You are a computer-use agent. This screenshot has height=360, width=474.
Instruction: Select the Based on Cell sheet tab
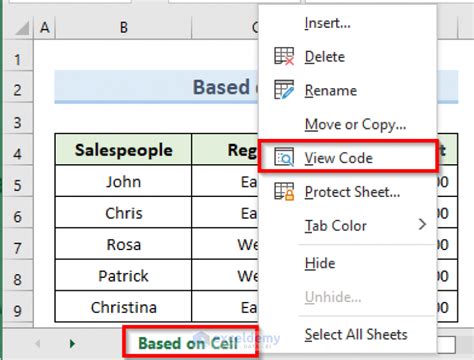190,343
